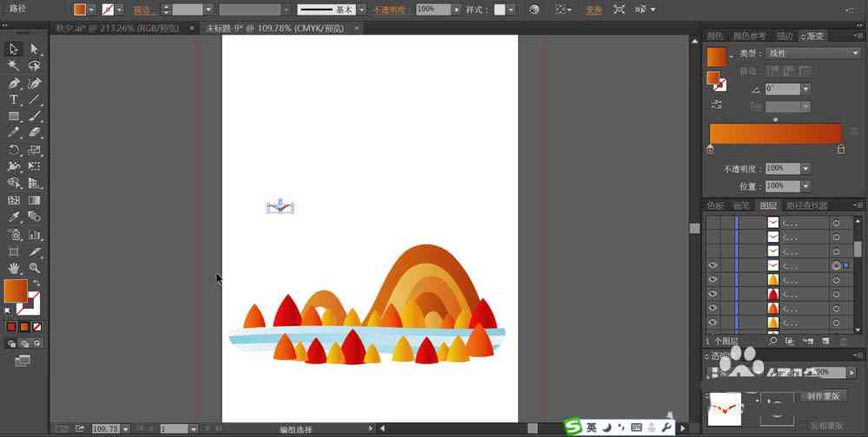The height and width of the screenshot is (437, 868).
Task: Activate the Zoom tool
Action: 35,268
